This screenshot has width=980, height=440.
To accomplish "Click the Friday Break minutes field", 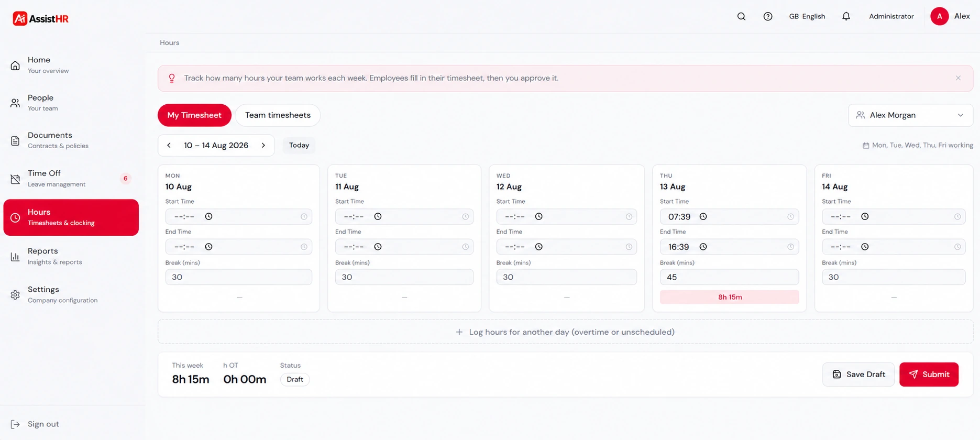I will click(x=894, y=277).
